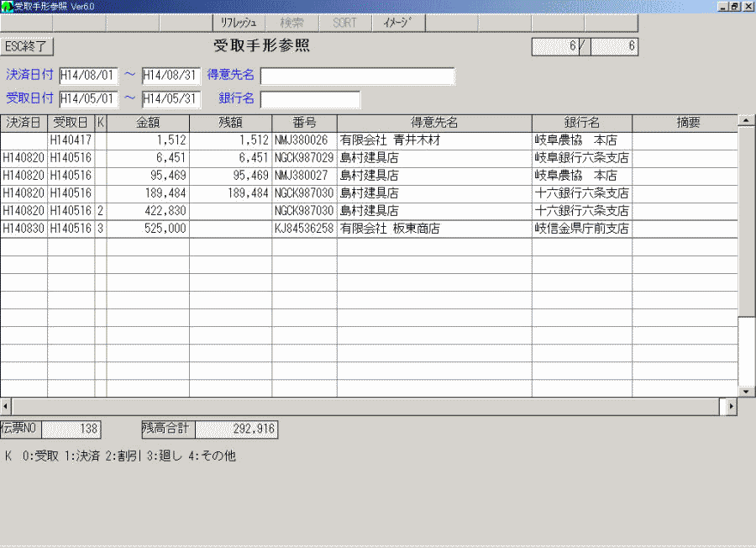Select the row with 番号 KJ84536258
Screen dimensions: 756x548
(369, 229)
